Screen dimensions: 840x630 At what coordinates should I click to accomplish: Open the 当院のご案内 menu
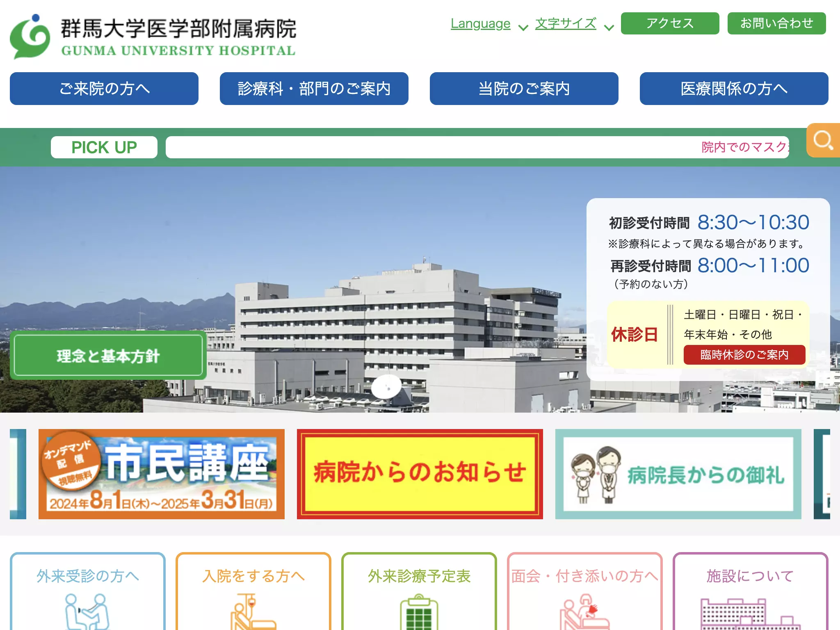pos(524,89)
